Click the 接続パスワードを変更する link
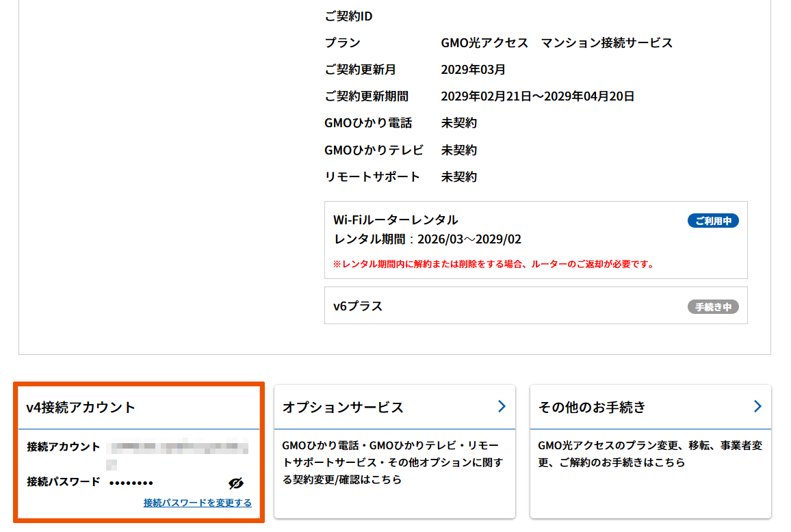Viewport: 791px width, 532px height. 197,503
